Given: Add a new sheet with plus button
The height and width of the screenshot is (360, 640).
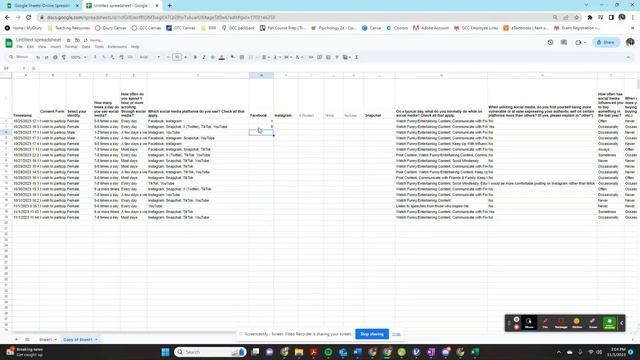Looking at the screenshot, I should (x=16, y=340).
